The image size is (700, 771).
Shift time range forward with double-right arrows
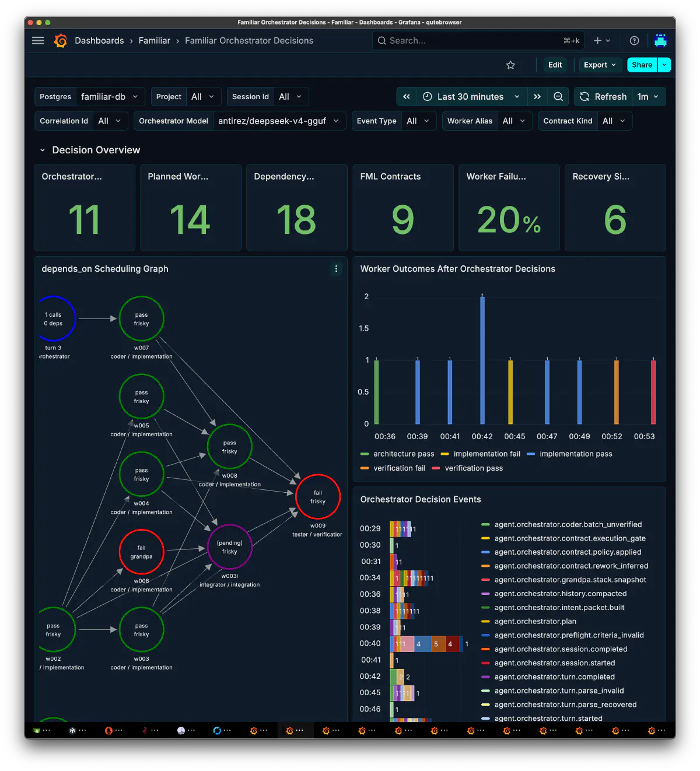pyautogui.click(x=537, y=97)
